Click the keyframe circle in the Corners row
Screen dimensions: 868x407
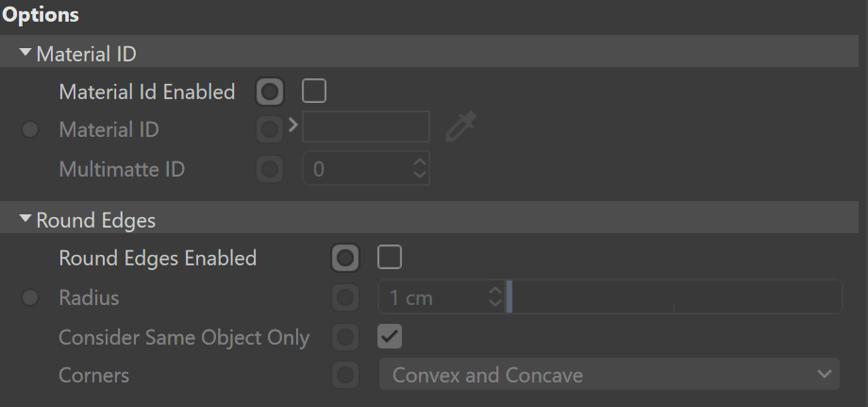tap(345, 376)
